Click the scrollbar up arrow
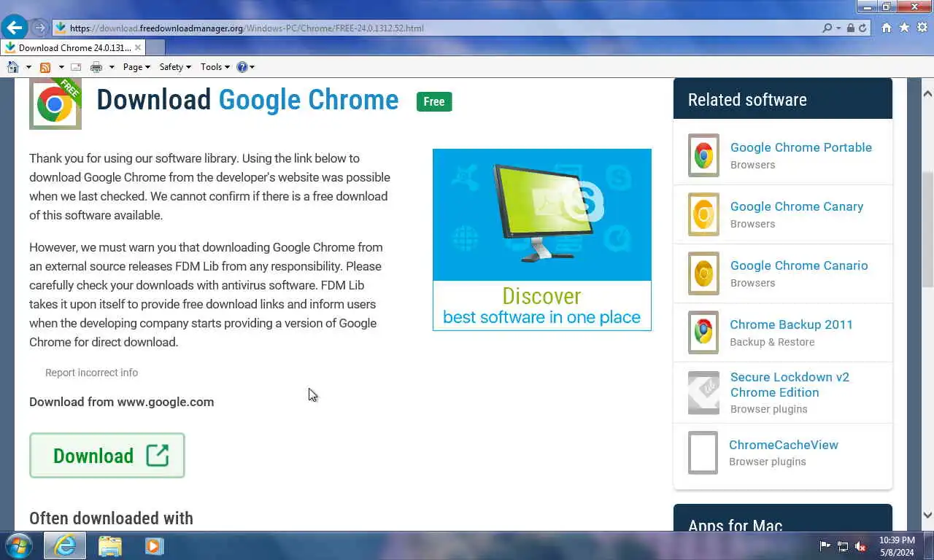The width and height of the screenshot is (934, 560). click(x=927, y=93)
